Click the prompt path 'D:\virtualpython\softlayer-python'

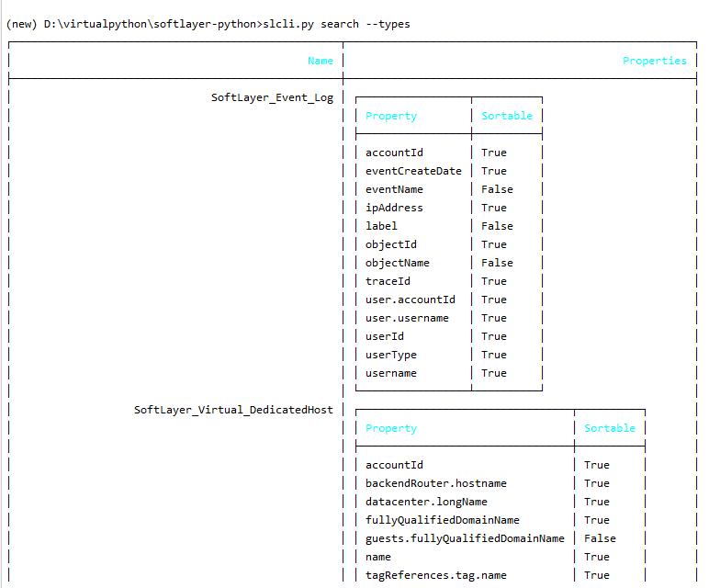pyautogui.click(x=150, y=24)
